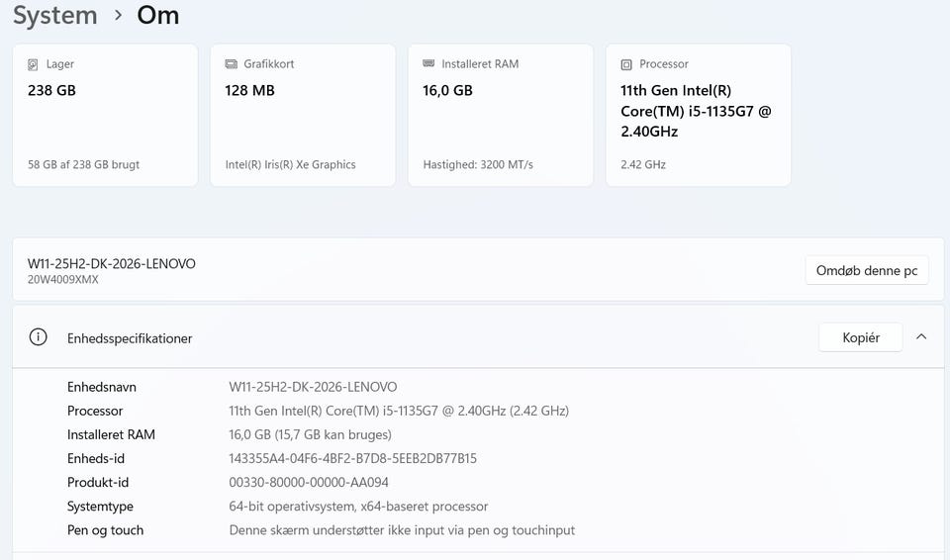Click the PC name heading W11-25H2-DK-2026-LENOVO
Viewport: 950px width, 560px height.
point(112,264)
